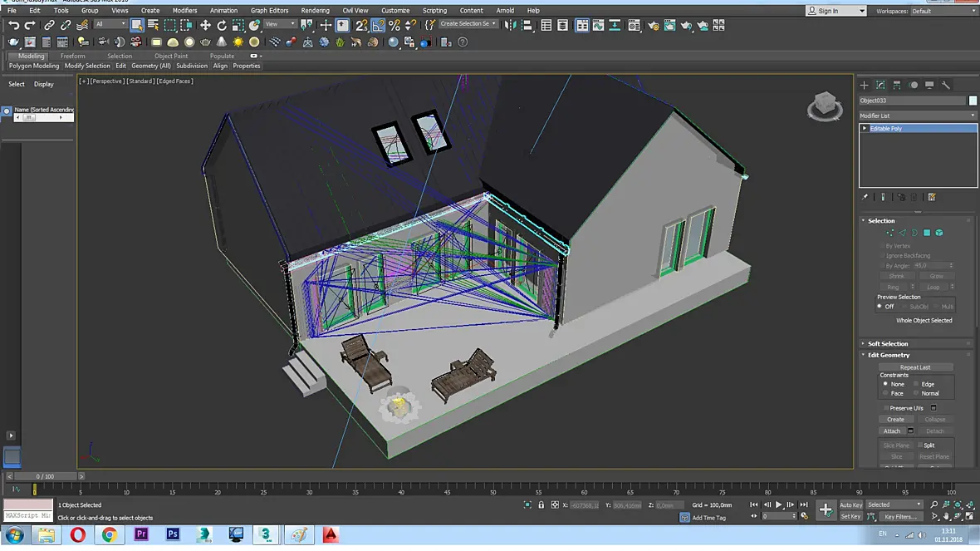Screen dimensions: 980x551
Task: Open the Utilities wrench panel tab
Action: tap(946, 85)
